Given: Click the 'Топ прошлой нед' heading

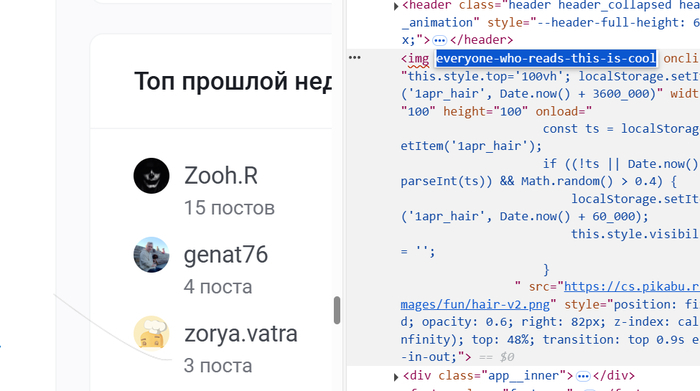Looking at the screenshot, I should [233, 81].
